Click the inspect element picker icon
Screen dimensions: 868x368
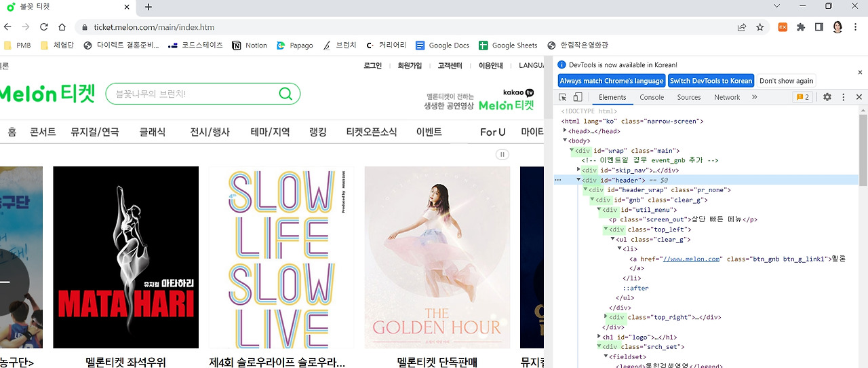tap(563, 97)
